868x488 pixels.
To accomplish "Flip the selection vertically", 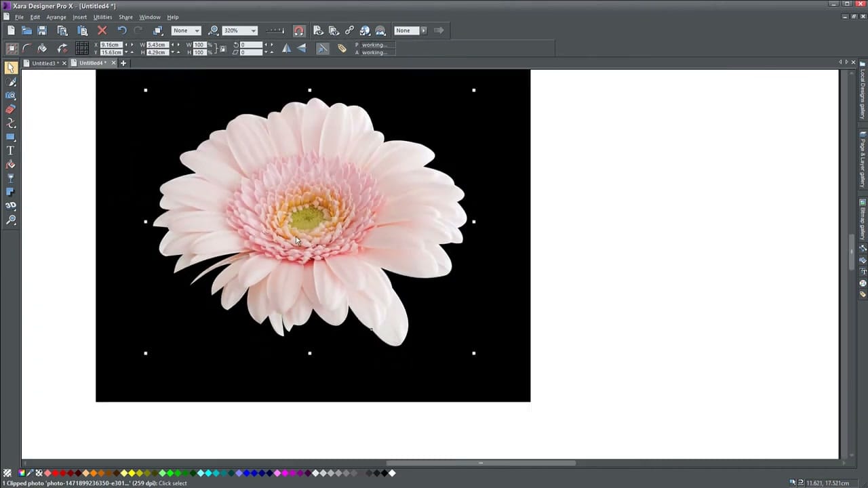I will coord(302,47).
